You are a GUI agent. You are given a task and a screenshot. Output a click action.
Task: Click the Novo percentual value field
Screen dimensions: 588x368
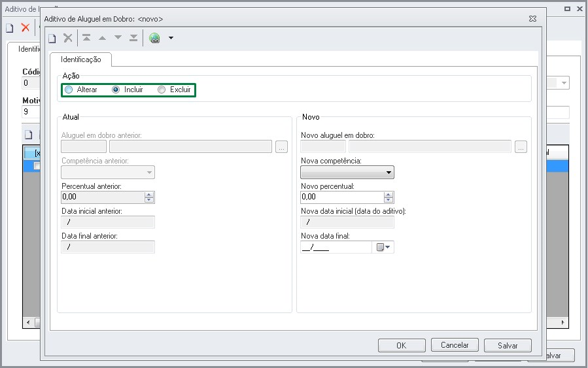click(x=342, y=197)
